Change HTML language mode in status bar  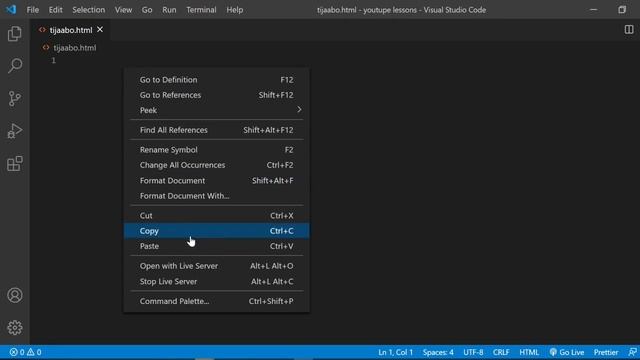529,352
